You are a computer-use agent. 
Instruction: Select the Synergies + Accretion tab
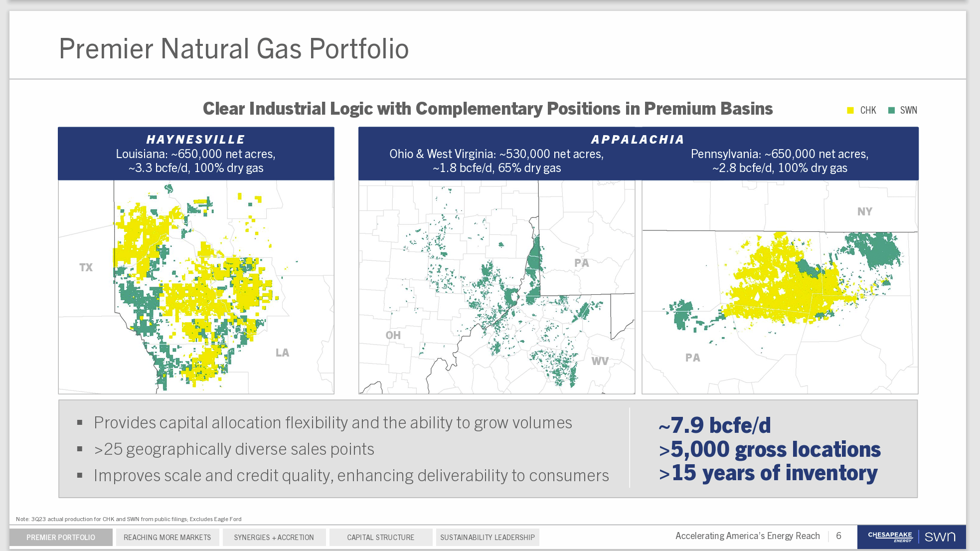point(274,537)
